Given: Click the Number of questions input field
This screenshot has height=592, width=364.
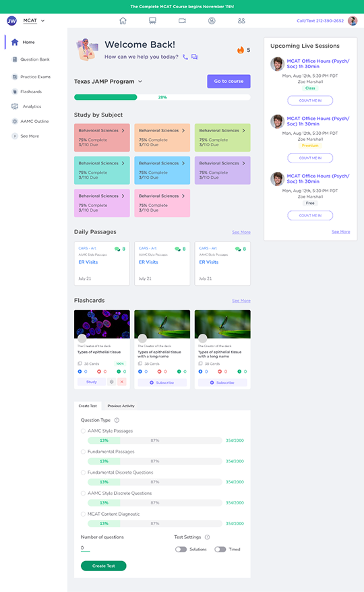Looking at the screenshot, I should pos(86,547).
